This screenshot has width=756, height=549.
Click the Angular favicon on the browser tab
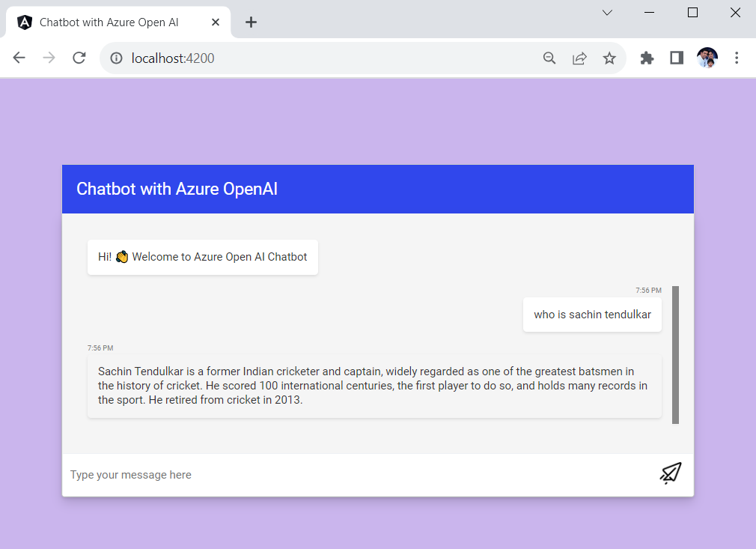pos(24,22)
